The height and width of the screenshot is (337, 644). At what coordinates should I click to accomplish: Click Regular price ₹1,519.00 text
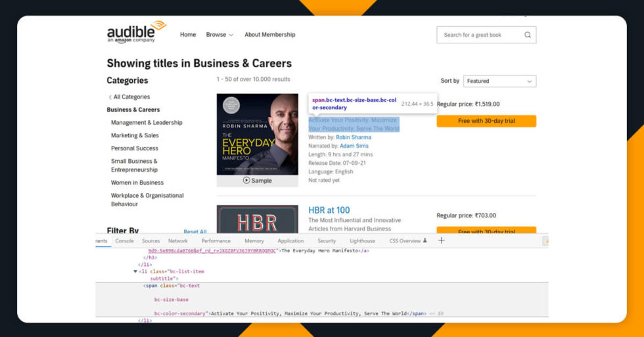tap(468, 104)
